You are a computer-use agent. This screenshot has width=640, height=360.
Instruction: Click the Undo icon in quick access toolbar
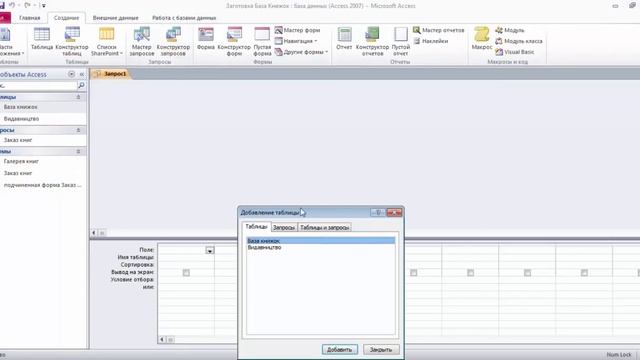(x=12, y=5)
